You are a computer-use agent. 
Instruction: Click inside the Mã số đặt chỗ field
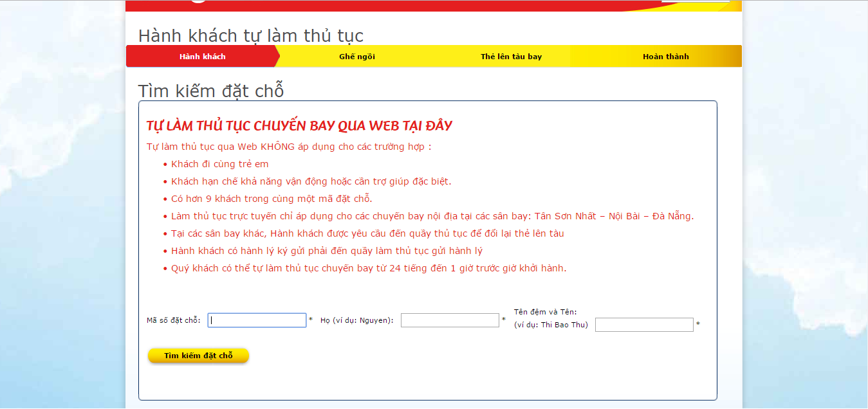pyautogui.click(x=256, y=320)
